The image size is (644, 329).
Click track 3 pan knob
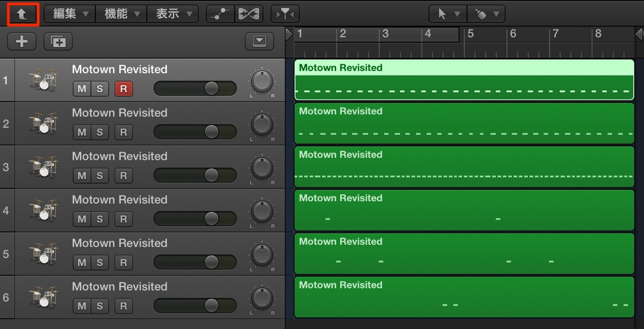262,169
